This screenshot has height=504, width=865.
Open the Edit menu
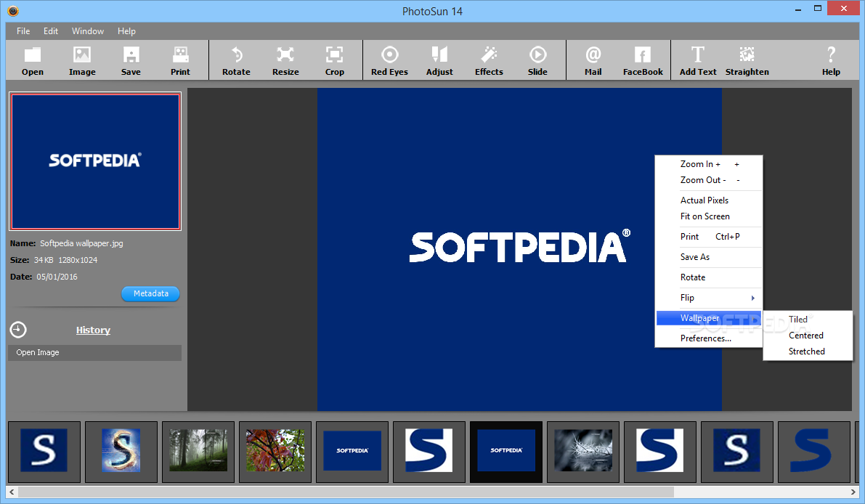pyautogui.click(x=51, y=31)
